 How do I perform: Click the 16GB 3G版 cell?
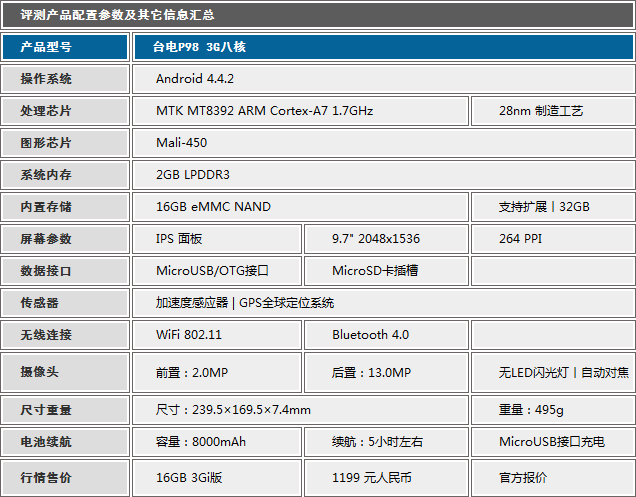coord(217,478)
